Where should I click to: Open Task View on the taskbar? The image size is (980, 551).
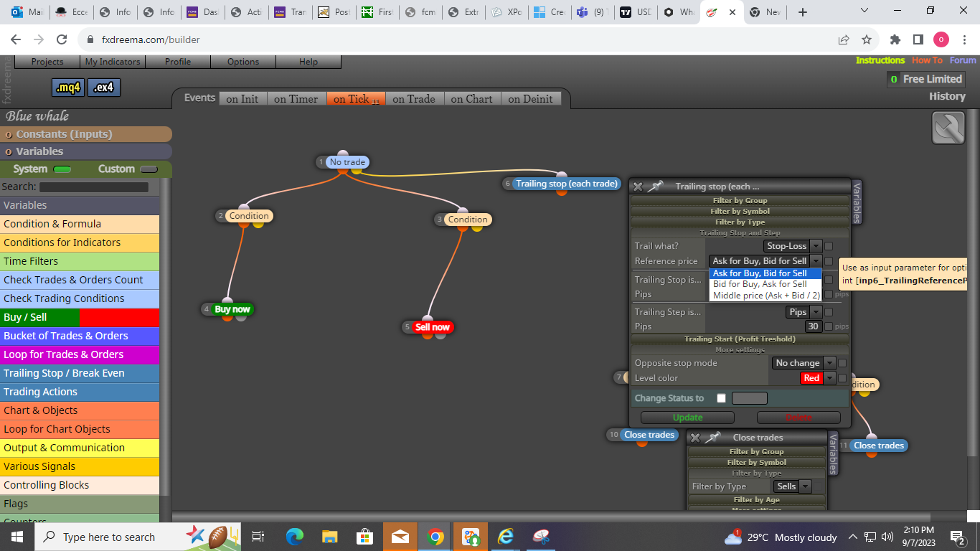click(258, 537)
